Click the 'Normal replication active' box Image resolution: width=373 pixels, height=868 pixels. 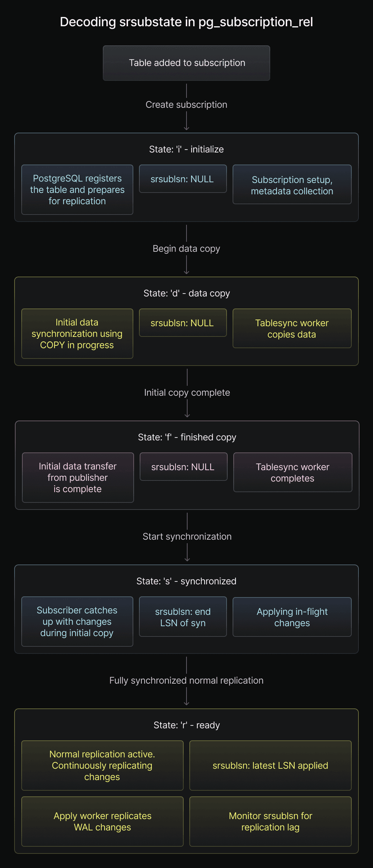point(102,766)
